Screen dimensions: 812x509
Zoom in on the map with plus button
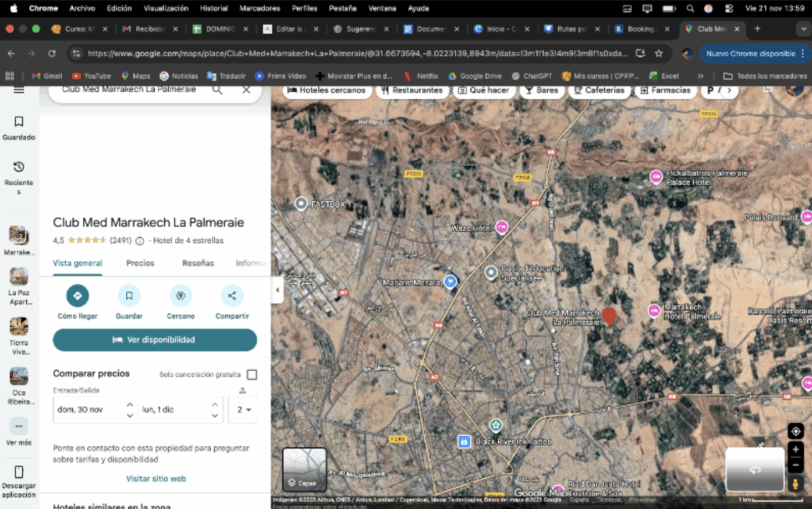tap(795, 450)
